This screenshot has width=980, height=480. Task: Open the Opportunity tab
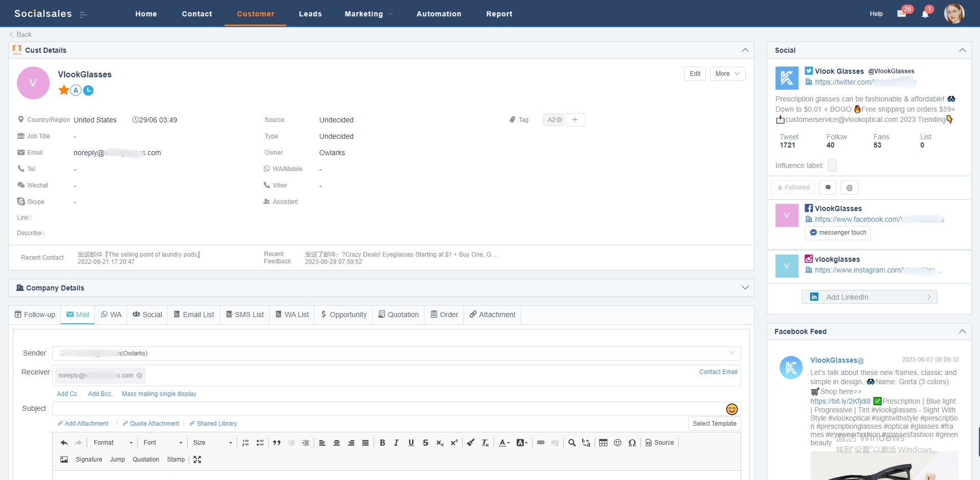pos(344,315)
